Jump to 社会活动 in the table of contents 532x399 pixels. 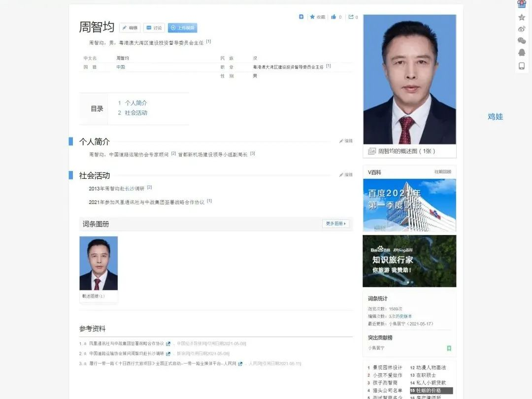coord(136,113)
